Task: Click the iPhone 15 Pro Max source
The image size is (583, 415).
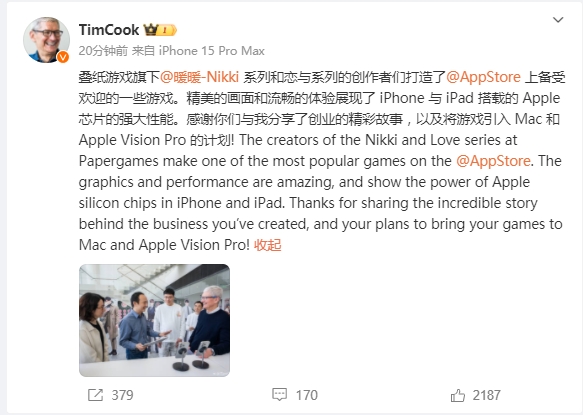Action: click(x=212, y=51)
